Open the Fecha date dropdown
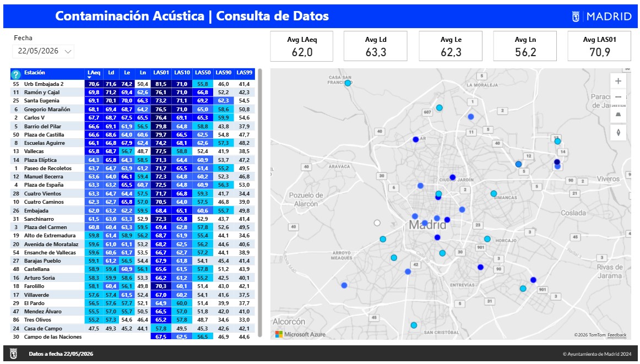Viewport: 640px width, 364px height. pos(44,51)
